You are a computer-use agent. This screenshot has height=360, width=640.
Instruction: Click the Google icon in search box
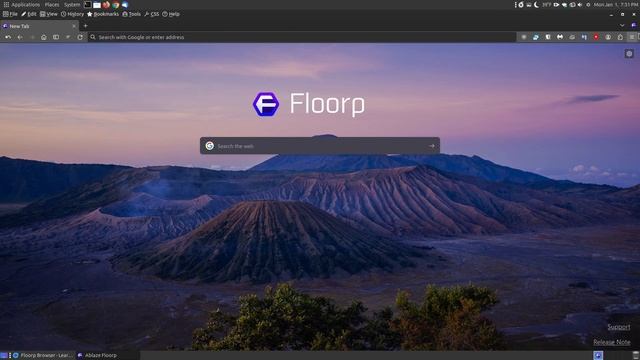[209, 146]
